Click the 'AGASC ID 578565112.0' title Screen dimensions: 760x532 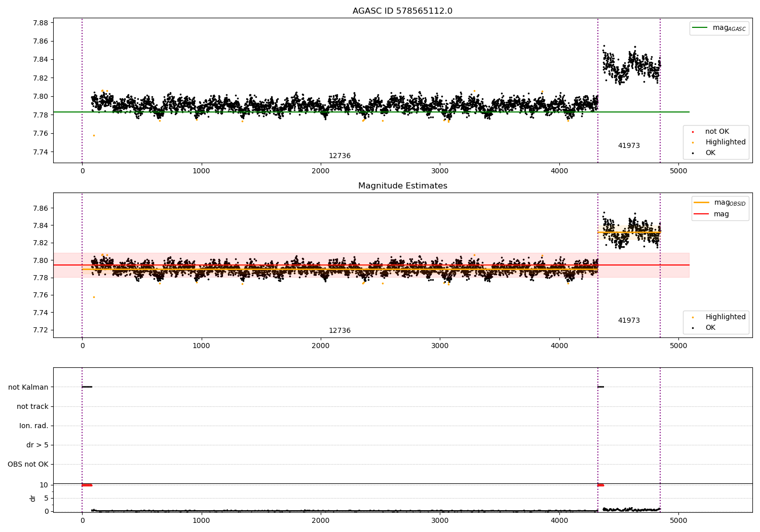point(402,11)
